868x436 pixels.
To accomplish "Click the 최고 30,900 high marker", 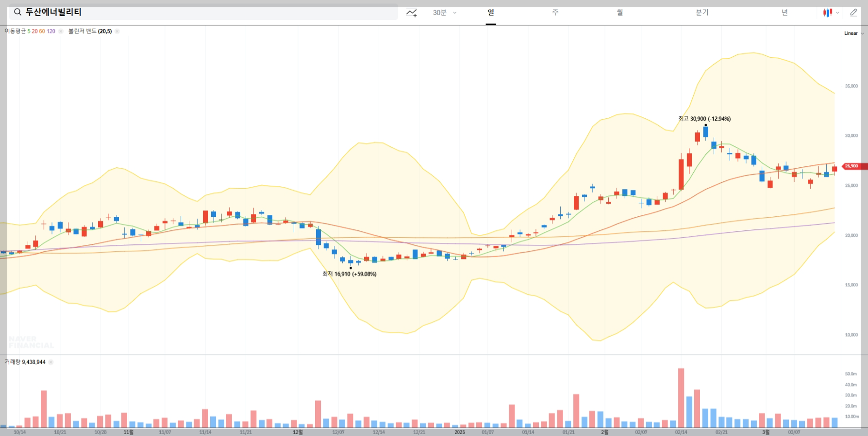I will [x=704, y=119].
